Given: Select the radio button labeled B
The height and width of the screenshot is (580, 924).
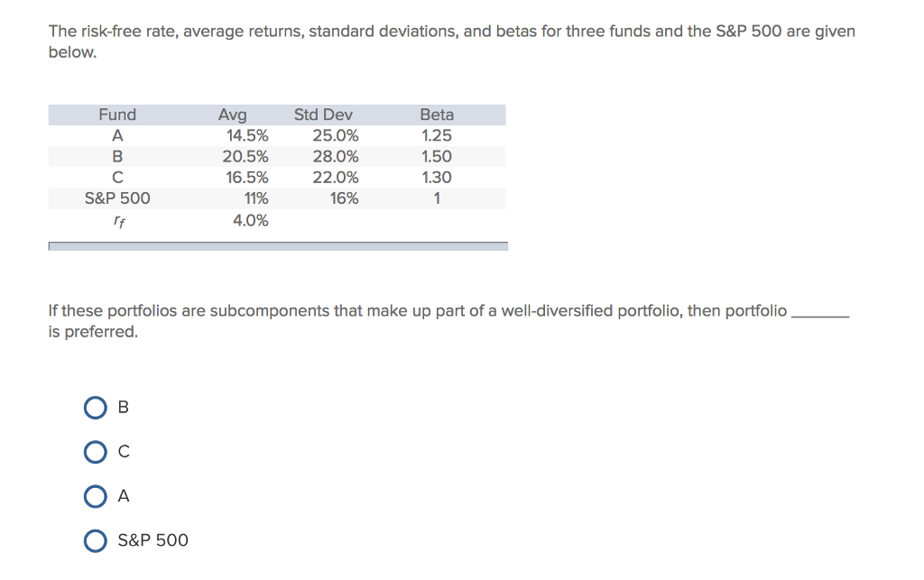Looking at the screenshot, I should [96, 408].
